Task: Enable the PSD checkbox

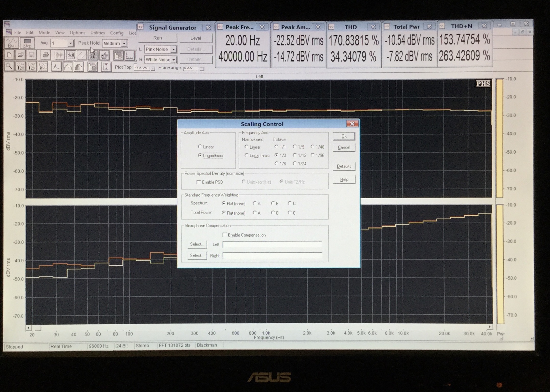Action: point(199,182)
